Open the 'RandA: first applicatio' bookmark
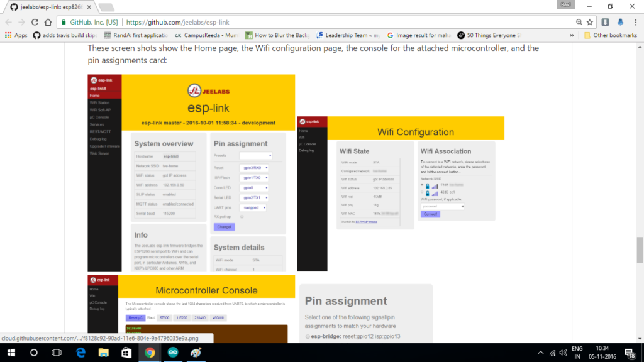The image size is (644, 362). click(x=136, y=35)
